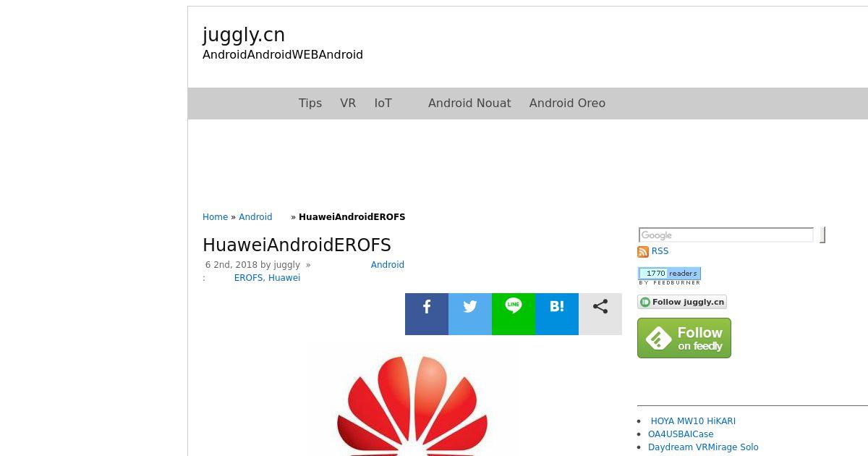Click the author name juggly in byline
Image resolution: width=868 pixels, height=456 pixels.
pyautogui.click(x=286, y=265)
